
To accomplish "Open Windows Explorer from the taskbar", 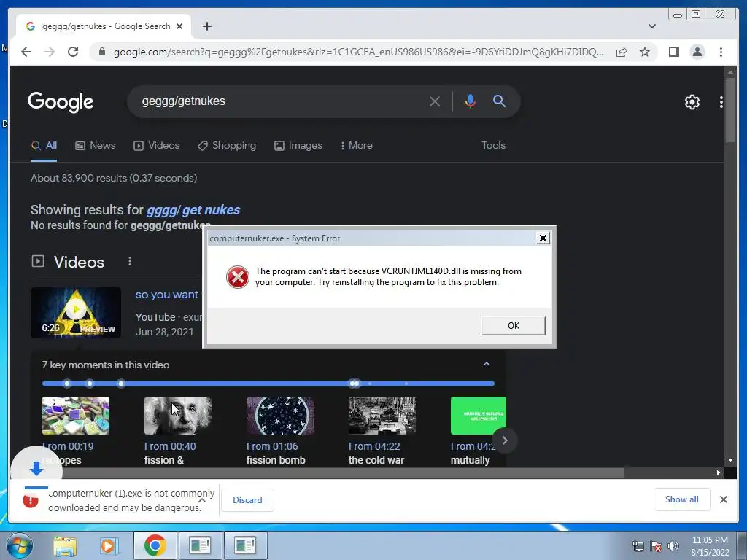I will click(65, 545).
